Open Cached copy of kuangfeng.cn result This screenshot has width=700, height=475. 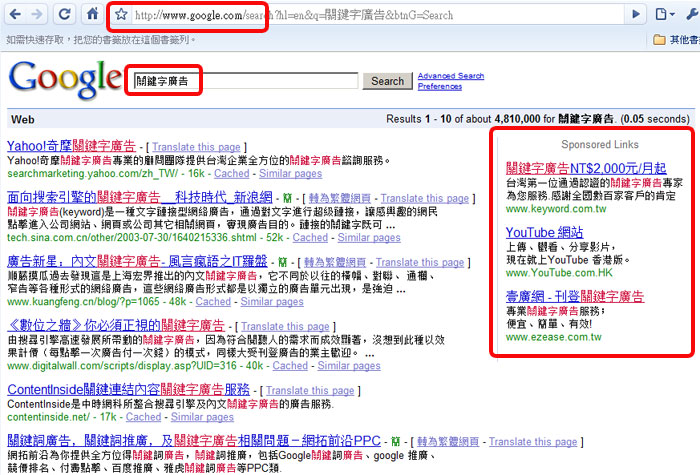point(213,302)
